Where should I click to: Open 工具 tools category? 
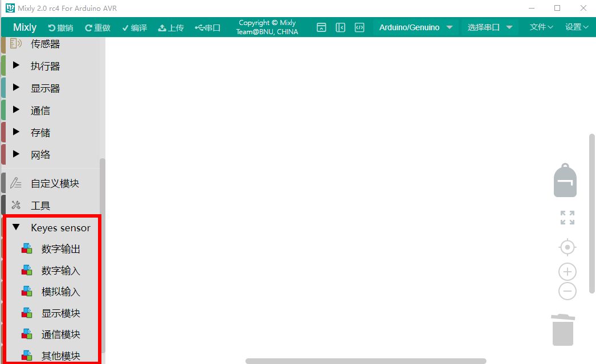pos(40,206)
